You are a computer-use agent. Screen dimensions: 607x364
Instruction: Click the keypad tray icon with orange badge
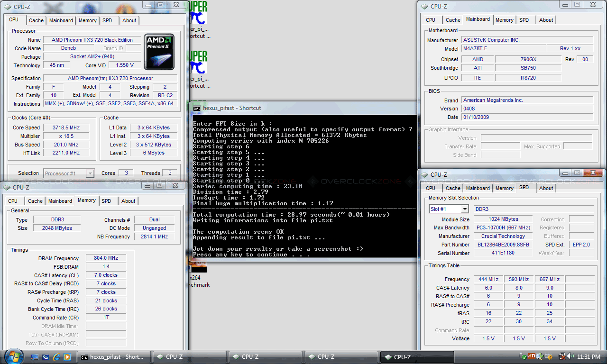coord(550,356)
